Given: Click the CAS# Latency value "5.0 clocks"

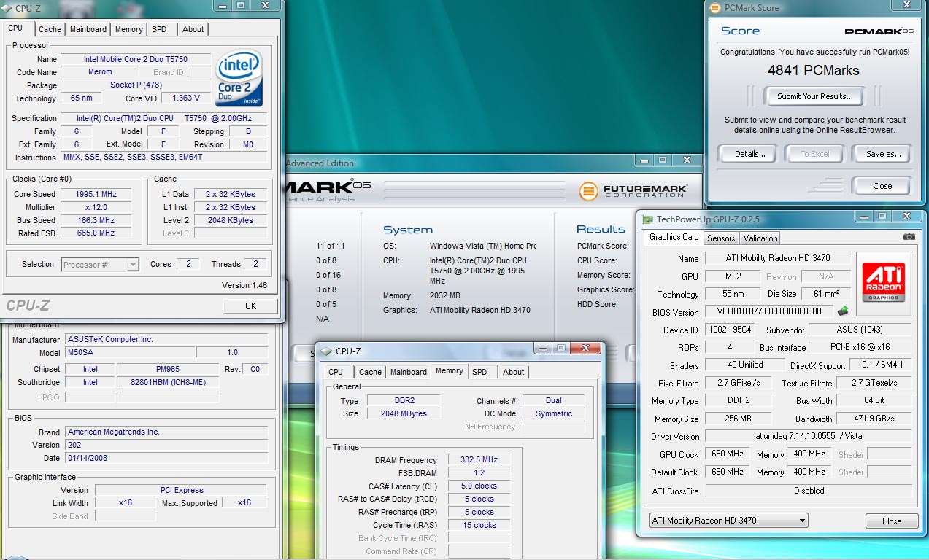Looking at the screenshot, I should pos(479,486).
